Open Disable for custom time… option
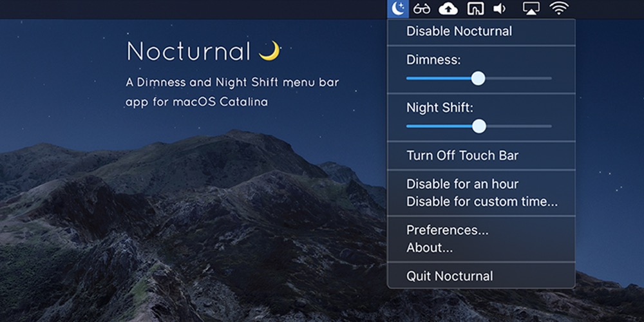The height and width of the screenshot is (322, 644). [482, 202]
